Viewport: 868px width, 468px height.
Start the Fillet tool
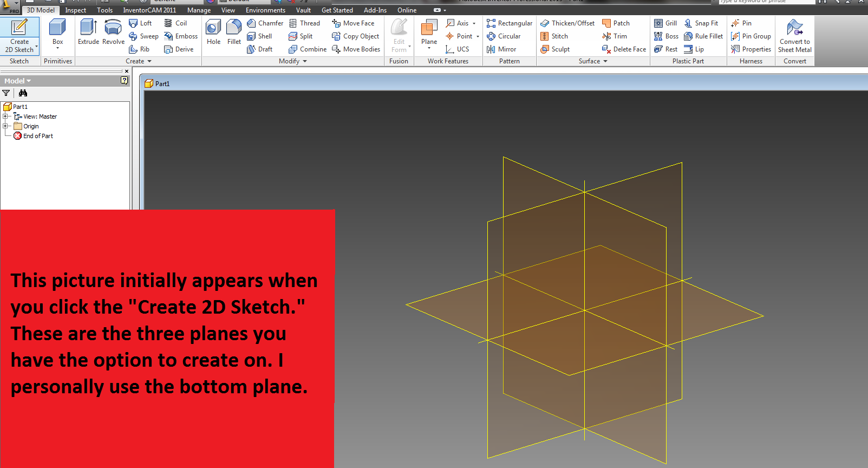click(x=234, y=31)
